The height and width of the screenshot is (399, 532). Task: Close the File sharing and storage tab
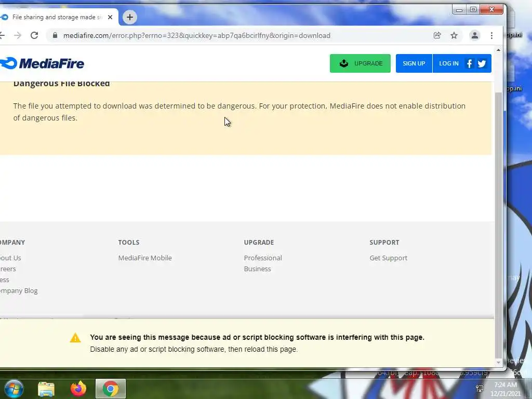click(x=110, y=17)
